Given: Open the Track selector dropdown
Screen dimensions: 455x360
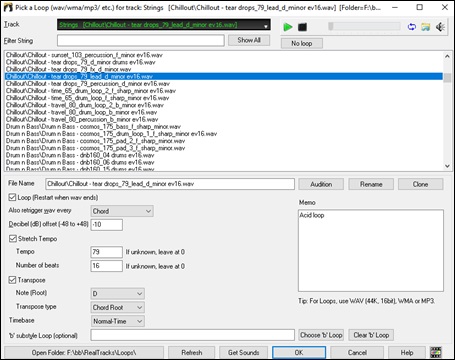Looking at the screenshot, I should tap(164, 25).
